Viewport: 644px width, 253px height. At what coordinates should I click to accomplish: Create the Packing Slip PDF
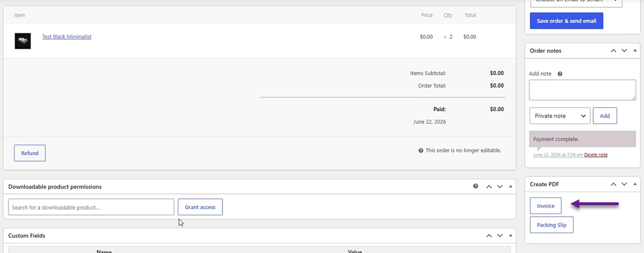[x=551, y=225]
